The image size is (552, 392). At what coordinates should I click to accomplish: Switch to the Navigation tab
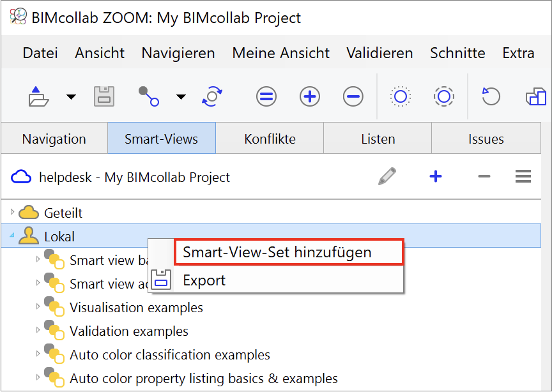(54, 139)
